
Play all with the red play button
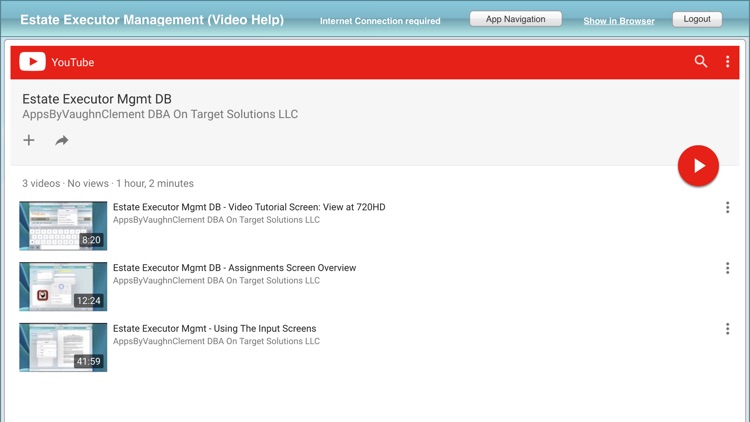698,166
